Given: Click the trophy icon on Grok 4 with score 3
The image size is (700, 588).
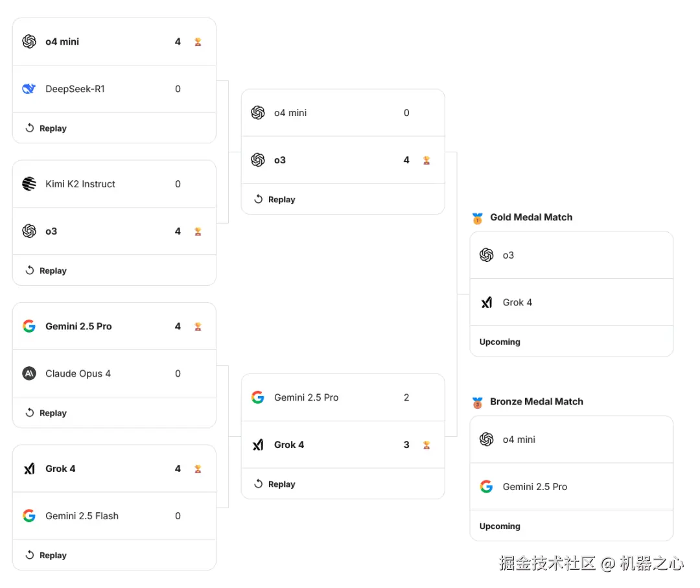Looking at the screenshot, I should click(426, 445).
